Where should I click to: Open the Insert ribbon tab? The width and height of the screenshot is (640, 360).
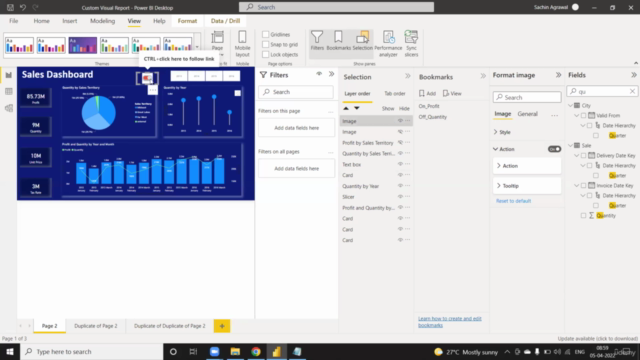point(70,21)
